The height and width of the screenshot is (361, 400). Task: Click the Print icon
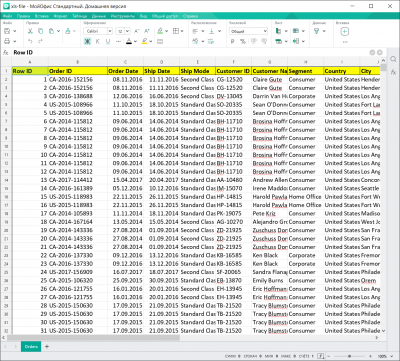(7, 41)
